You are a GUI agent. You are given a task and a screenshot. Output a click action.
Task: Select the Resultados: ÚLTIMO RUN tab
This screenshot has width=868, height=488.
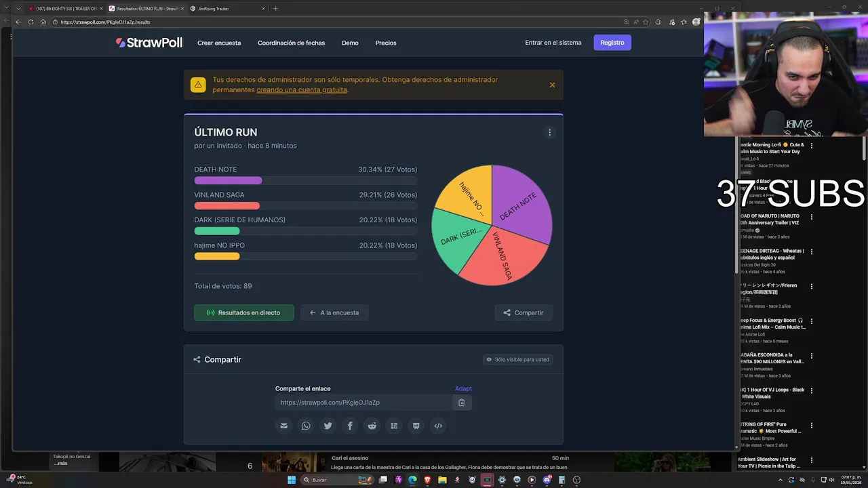(x=146, y=9)
